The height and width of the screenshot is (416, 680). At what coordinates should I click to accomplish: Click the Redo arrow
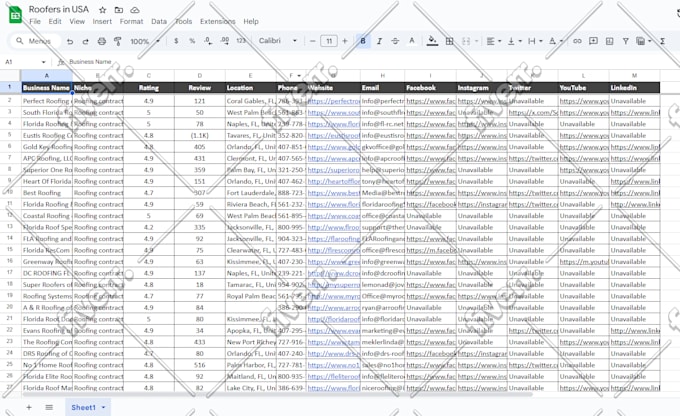pyautogui.click(x=85, y=41)
